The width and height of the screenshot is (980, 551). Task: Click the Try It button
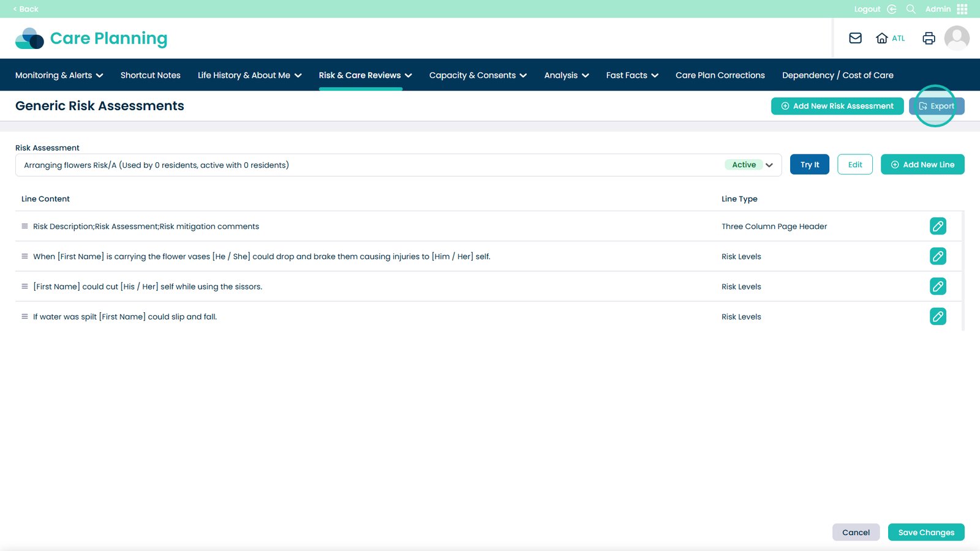809,165
